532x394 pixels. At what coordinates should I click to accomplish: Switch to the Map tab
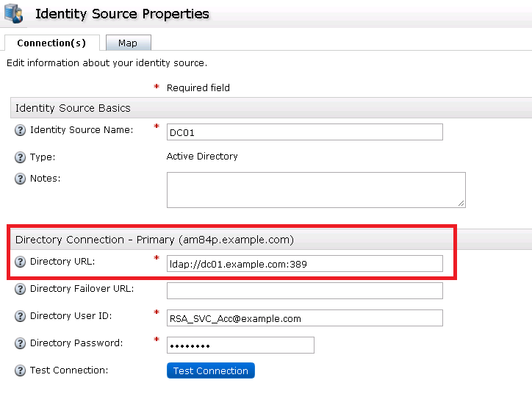coord(127,43)
